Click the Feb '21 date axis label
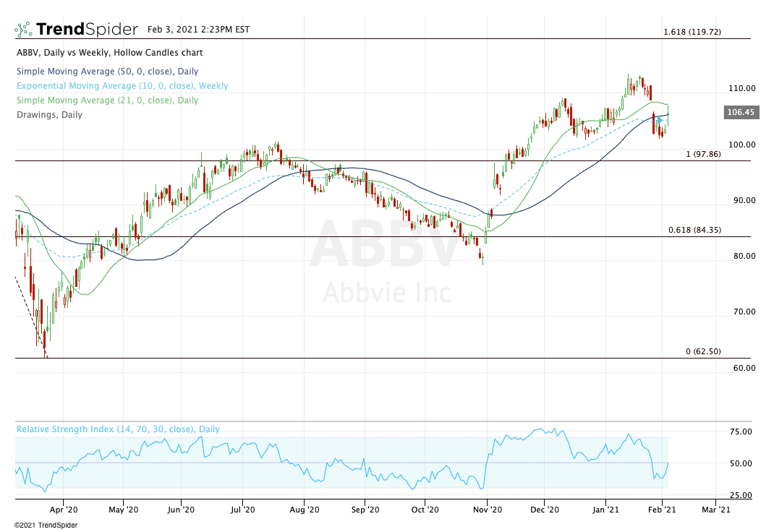This screenshot has height=532, width=774. (661, 510)
